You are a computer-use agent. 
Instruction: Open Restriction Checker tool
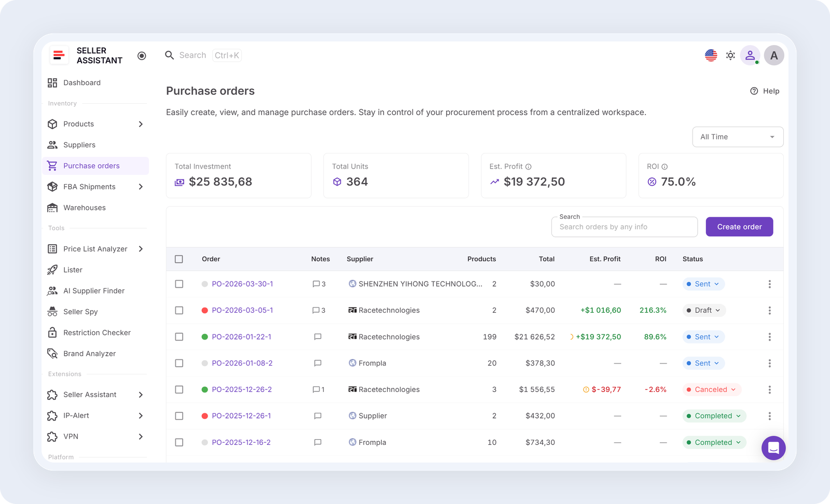[x=95, y=333]
